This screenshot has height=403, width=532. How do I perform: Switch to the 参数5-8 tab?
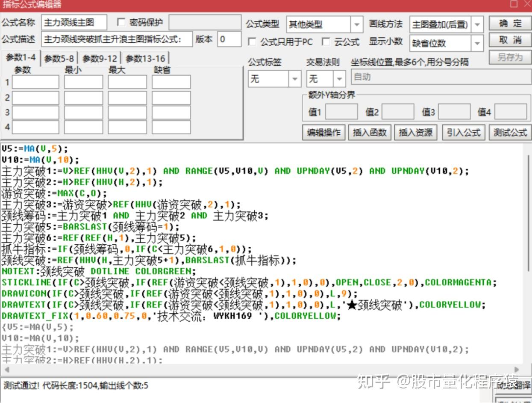(x=59, y=59)
